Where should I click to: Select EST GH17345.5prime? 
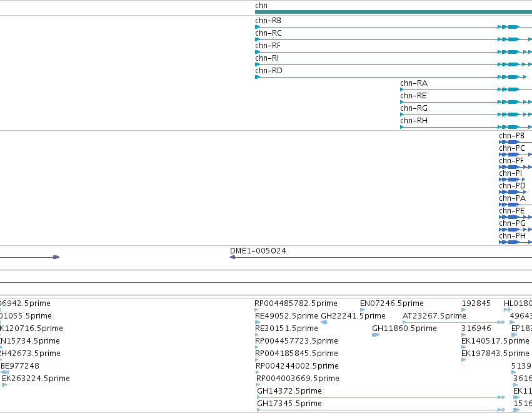coord(289,404)
